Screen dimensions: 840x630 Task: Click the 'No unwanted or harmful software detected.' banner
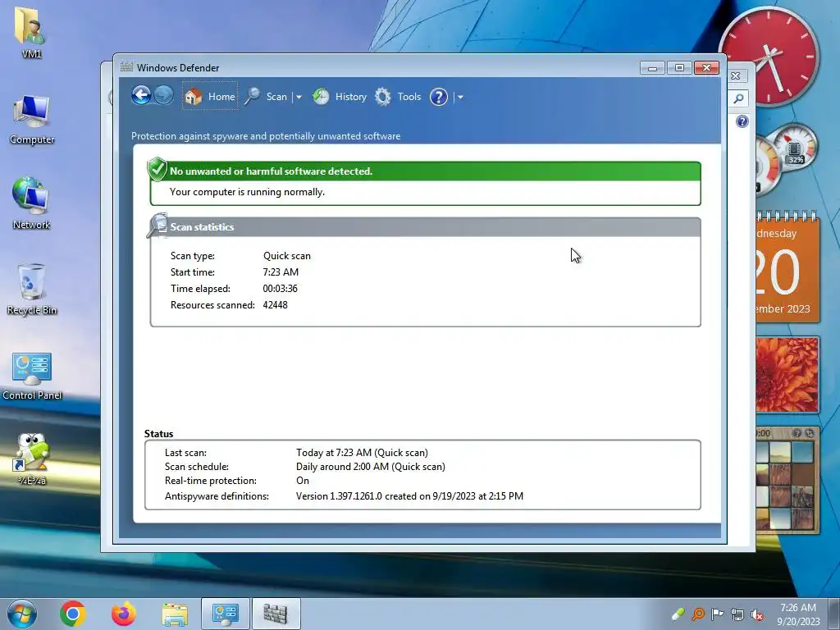point(426,171)
